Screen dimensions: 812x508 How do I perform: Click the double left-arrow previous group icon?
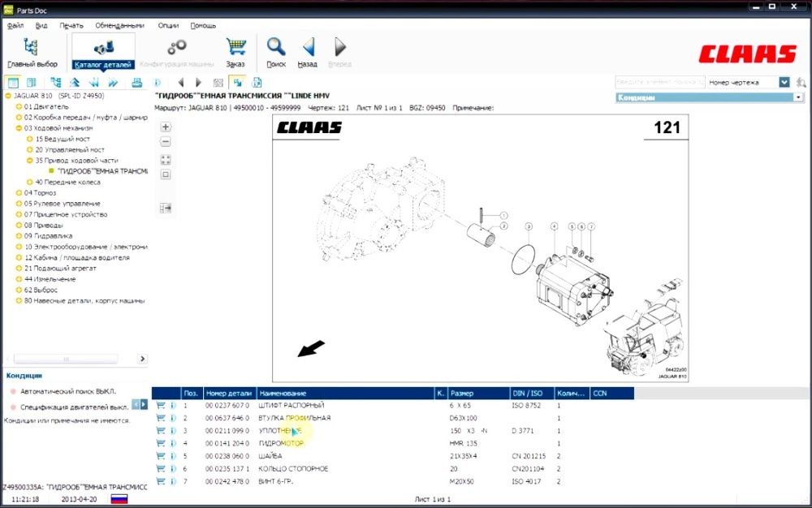[x=93, y=82]
